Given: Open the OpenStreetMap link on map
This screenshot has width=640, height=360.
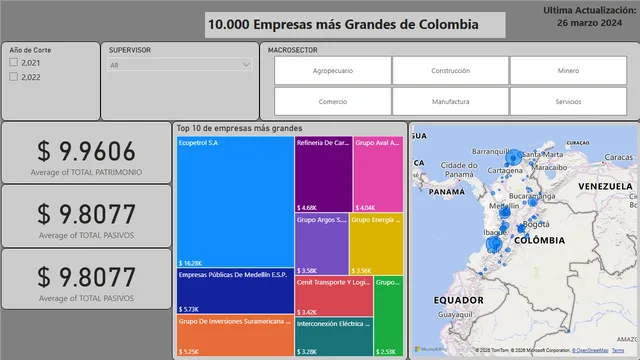Looking at the screenshot, I should tap(590, 350).
